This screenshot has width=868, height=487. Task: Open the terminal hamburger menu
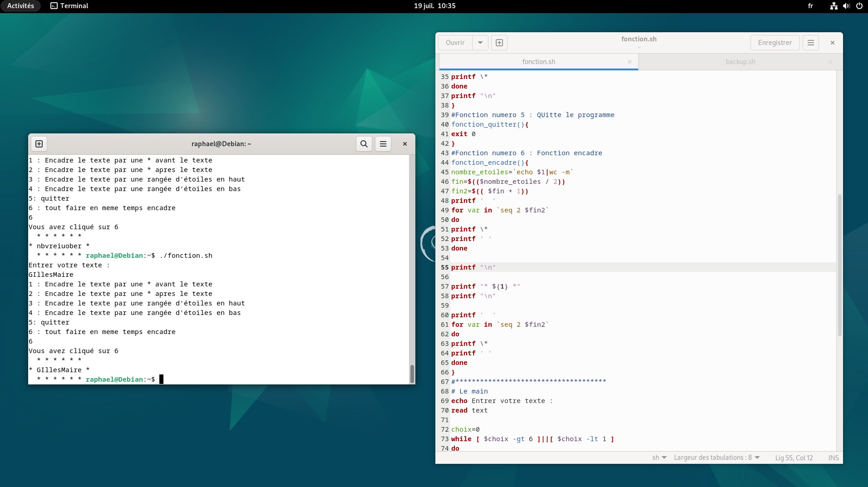coord(383,144)
